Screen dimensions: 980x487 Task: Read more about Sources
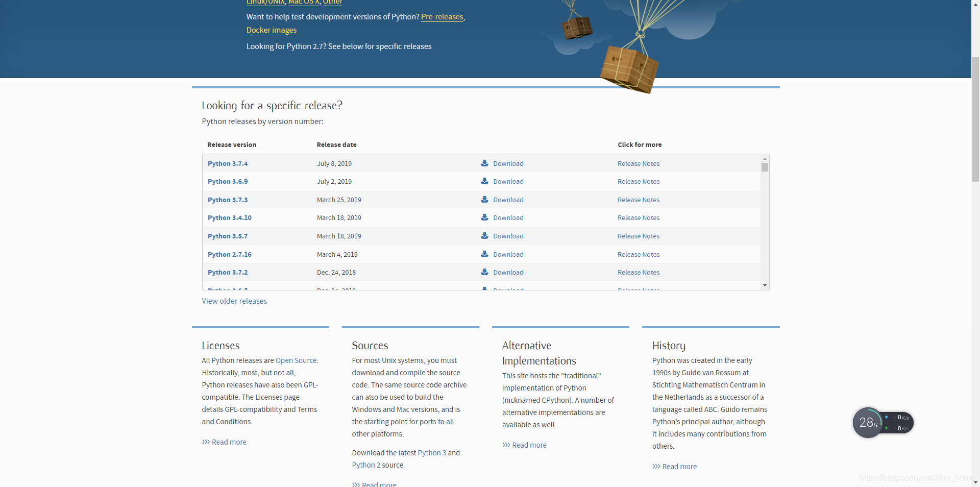click(374, 484)
